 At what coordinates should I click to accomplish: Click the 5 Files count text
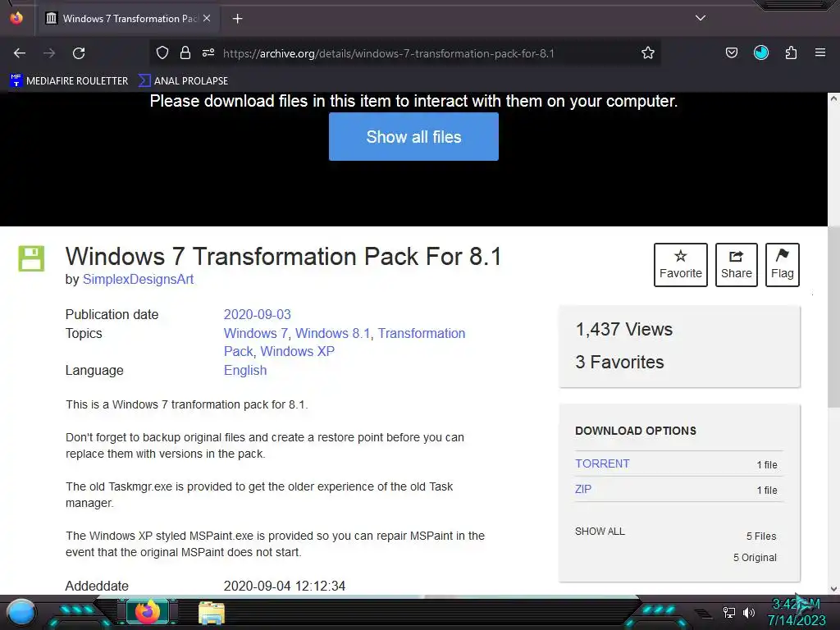pyautogui.click(x=761, y=536)
